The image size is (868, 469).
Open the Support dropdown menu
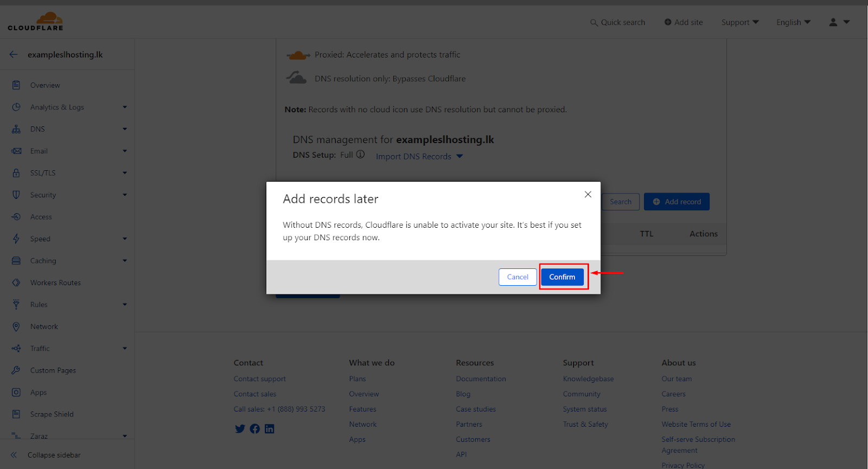tap(740, 22)
